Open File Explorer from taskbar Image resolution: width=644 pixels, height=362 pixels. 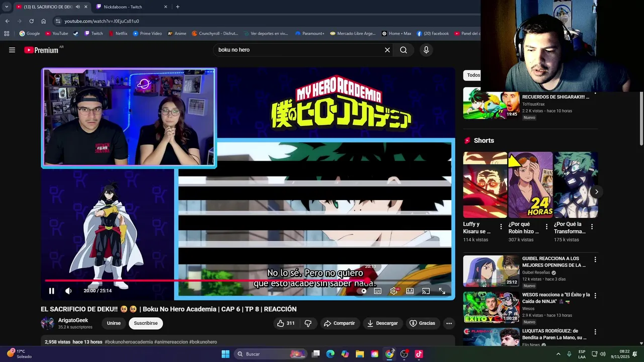[360, 354]
